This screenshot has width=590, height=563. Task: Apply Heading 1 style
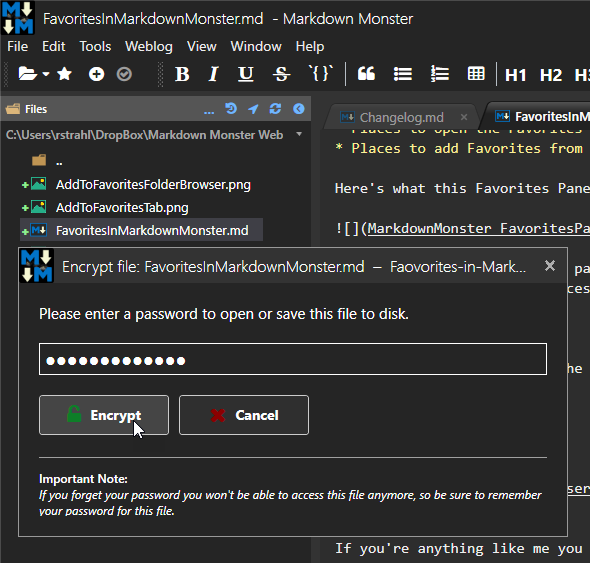click(515, 75)
